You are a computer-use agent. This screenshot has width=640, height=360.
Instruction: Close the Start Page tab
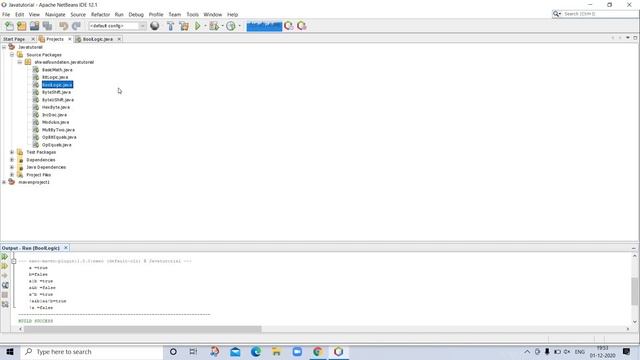(x=33, y=39)
